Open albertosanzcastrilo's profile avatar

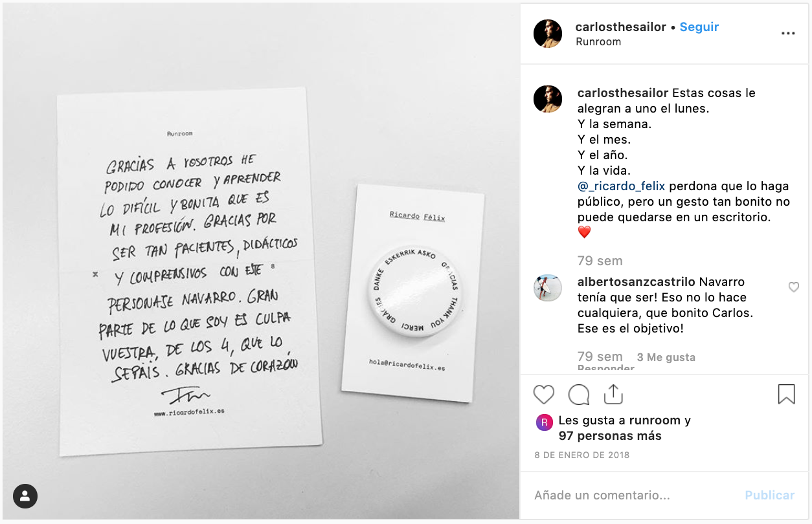pyautogui.click(x=548, y=288)
